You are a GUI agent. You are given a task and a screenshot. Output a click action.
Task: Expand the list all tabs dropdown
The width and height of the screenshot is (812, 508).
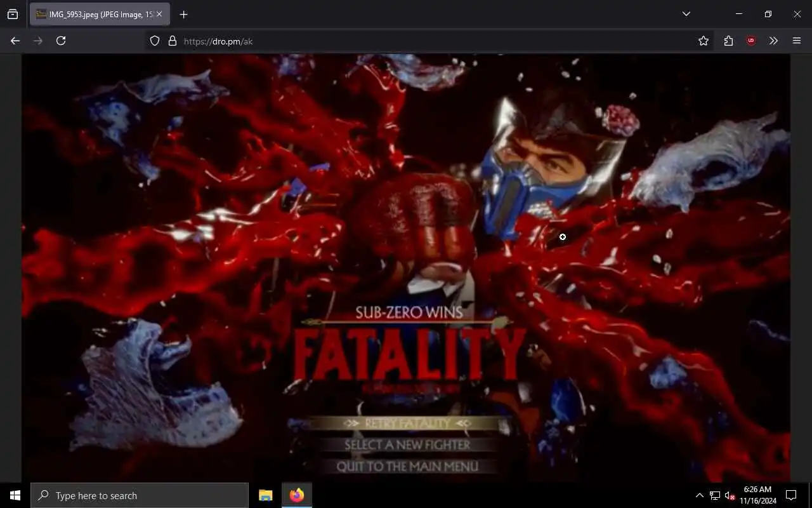click(x=686, y=14)
